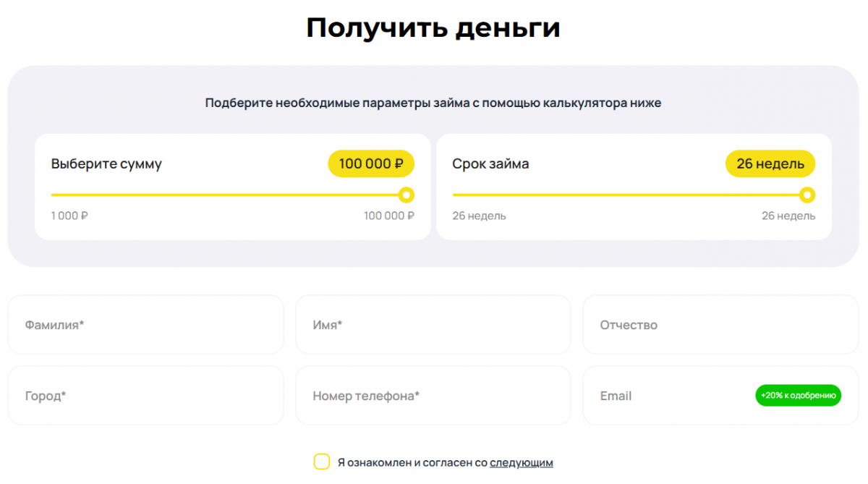
Task: Click the grey 100 000 ₽ maximum label
Action: [x=388, y=216]
